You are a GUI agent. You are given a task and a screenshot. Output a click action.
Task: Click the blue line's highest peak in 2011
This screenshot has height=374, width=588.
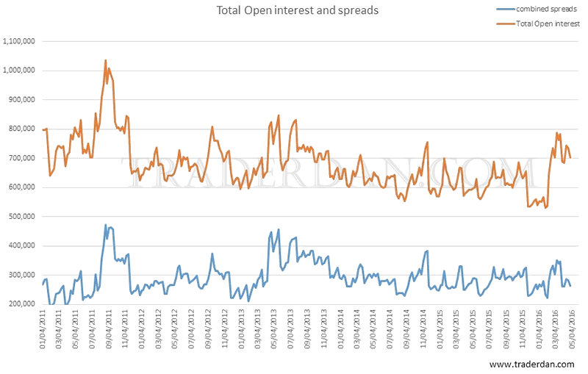106,225
